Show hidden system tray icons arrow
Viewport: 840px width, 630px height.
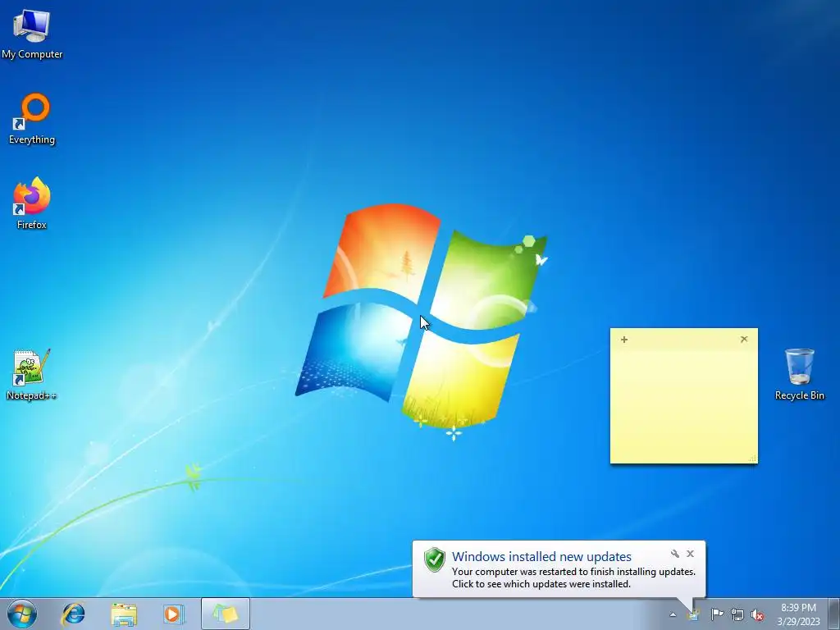673,614
